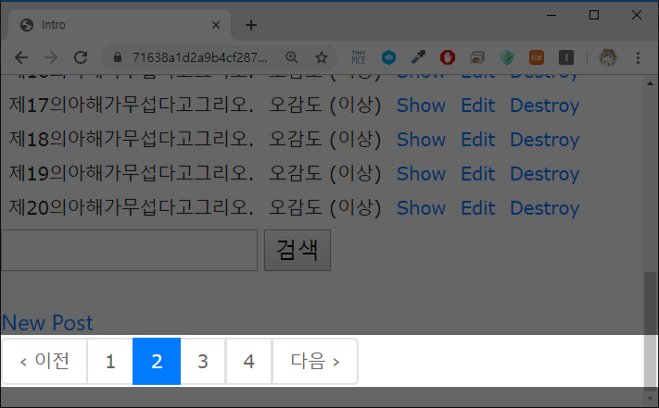Click the vertical scrollbar thumb
The height and width of the screenshot is (408, 659).
click(650, 331)
